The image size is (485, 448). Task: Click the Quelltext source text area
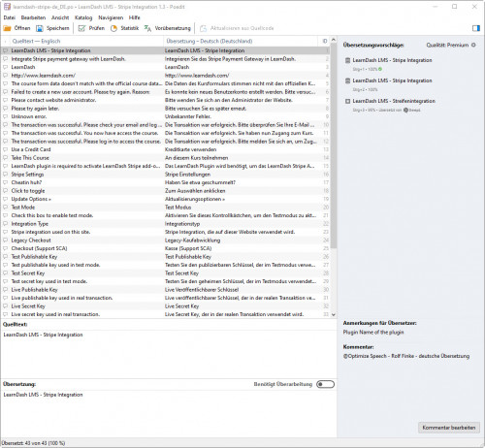pos(168,354)
